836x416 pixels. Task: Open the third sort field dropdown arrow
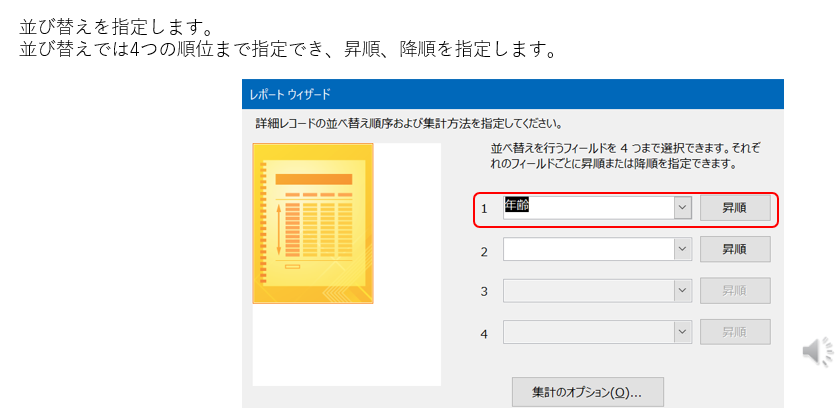683,291
